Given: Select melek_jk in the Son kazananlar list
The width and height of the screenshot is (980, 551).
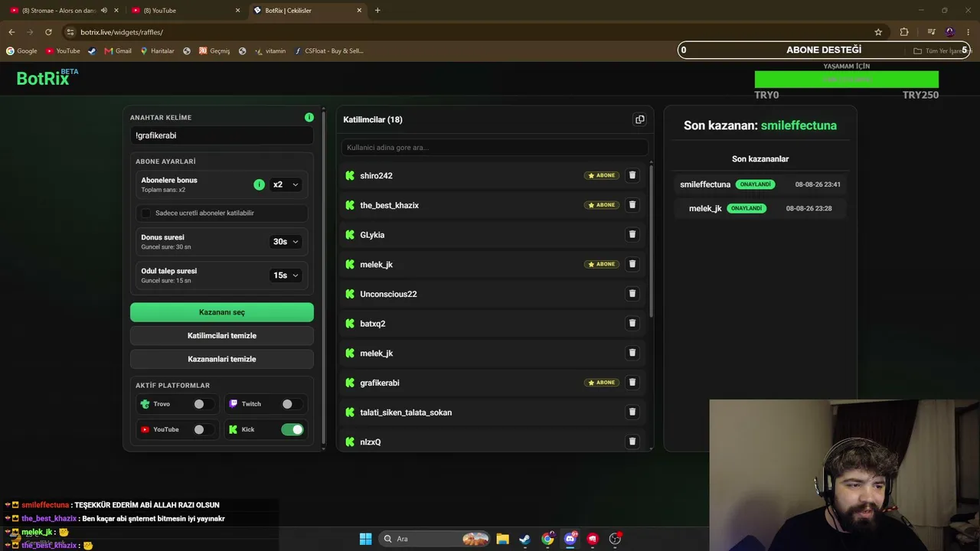Looking at the screenshot, I should [x=760, y=208].
